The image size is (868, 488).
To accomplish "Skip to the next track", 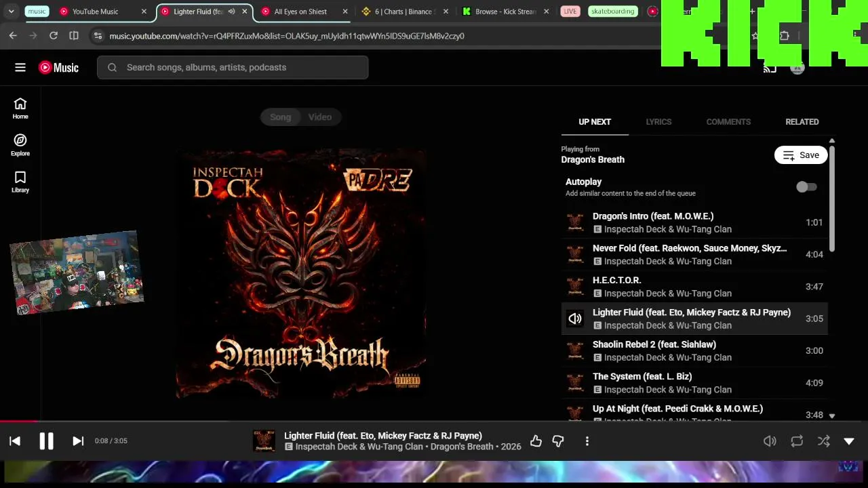I will point(78,441).
